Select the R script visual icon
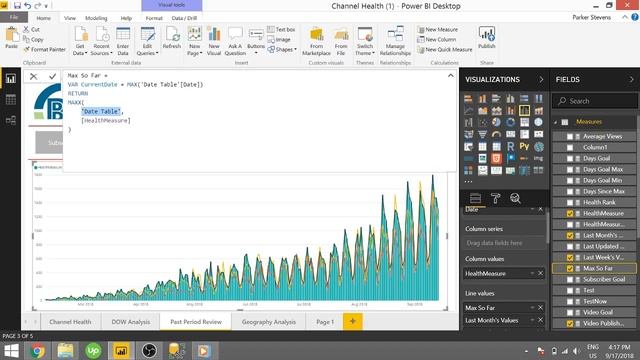The image size is (640, 360). tap(510, 146)
